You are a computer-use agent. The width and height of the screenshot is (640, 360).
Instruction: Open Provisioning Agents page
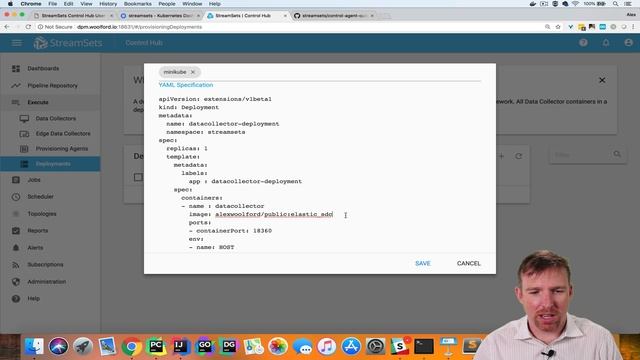(62, 149)
